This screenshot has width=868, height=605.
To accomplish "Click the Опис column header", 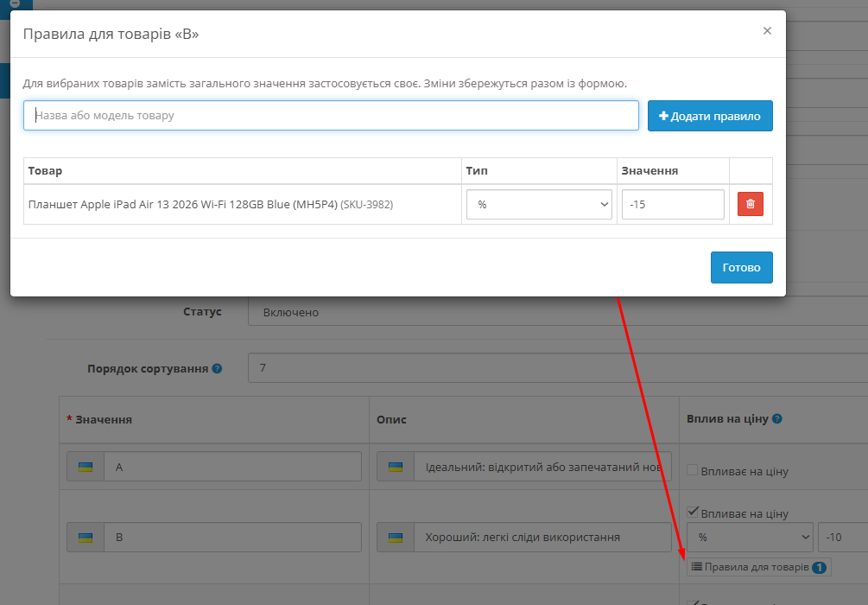I will coord(391,419).
